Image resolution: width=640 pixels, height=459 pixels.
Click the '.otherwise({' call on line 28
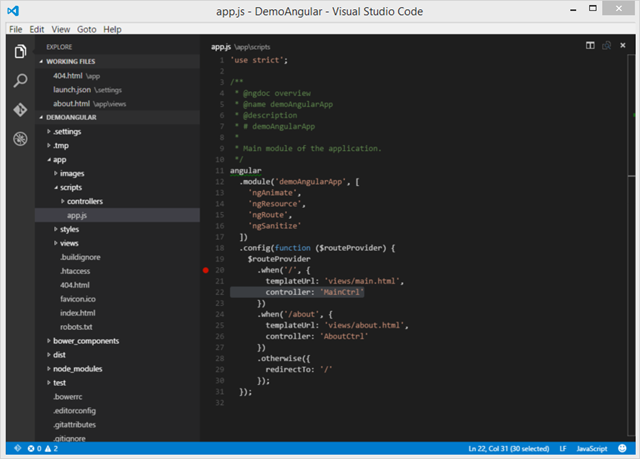[284, 358]
